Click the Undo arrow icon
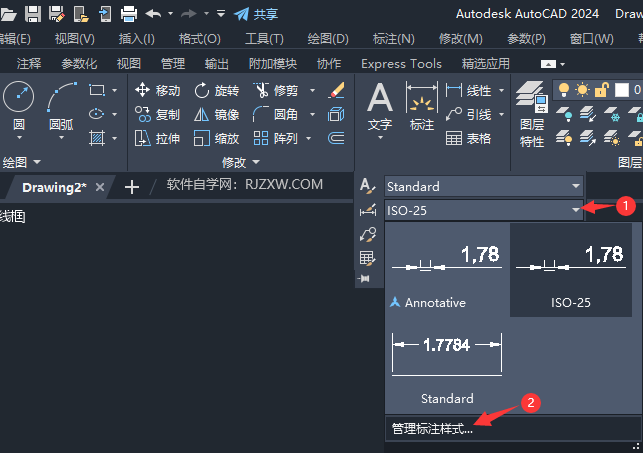This screenshot has width=643, height=453. click(x=153, y=14)
